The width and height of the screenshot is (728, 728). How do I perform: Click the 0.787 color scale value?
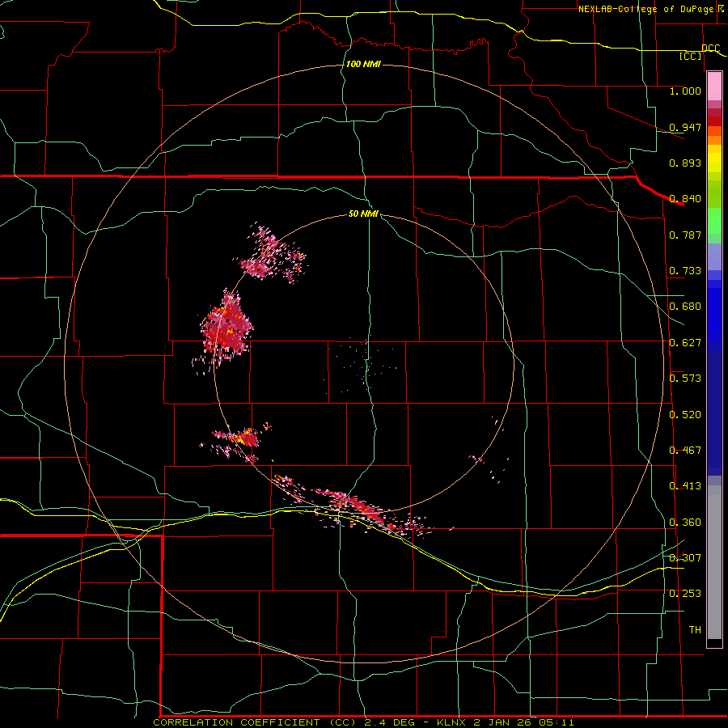coord(685,235)
